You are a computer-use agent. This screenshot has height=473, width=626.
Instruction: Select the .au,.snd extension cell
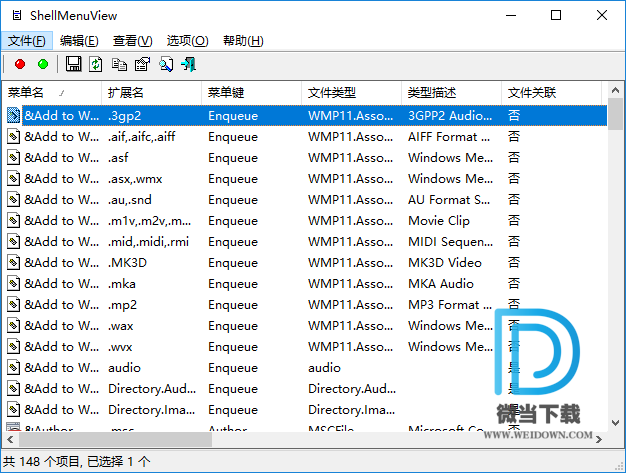tap(130, 200)
